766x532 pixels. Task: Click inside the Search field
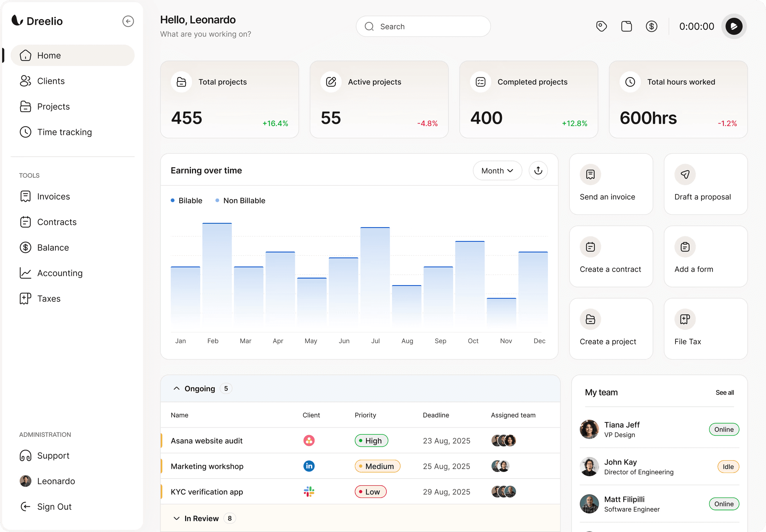pos(423,26)
